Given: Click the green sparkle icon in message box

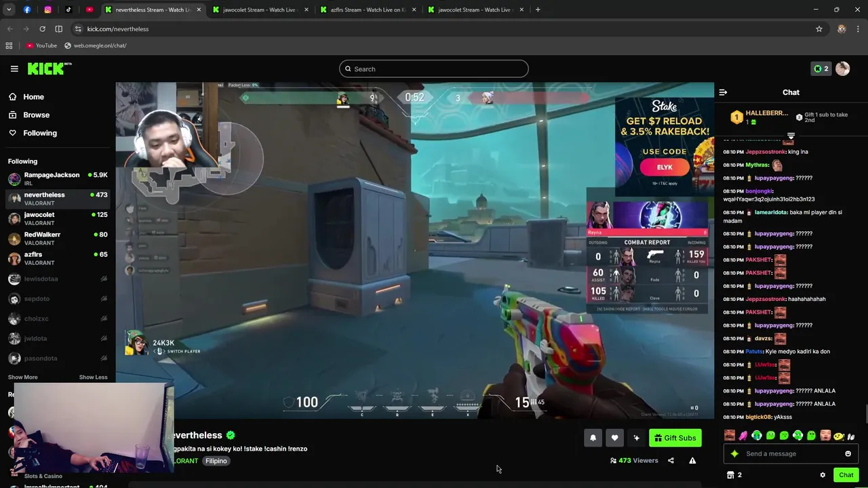Looking at the screenshot, I should (x=734, y=453).
